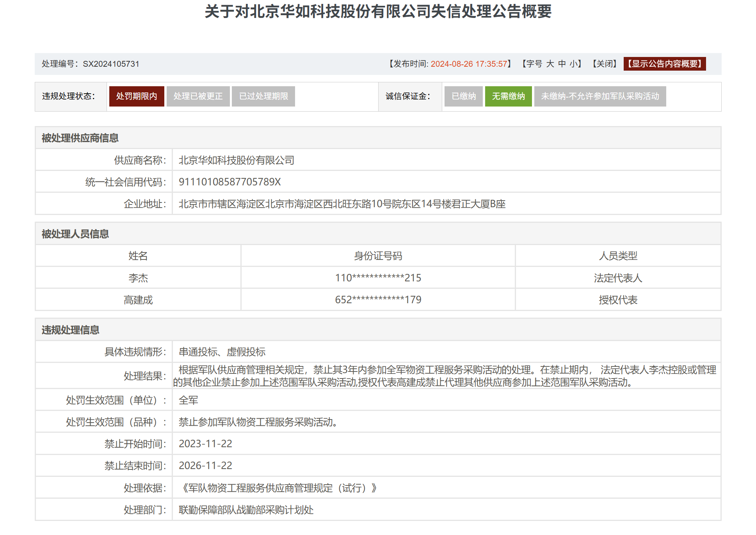This screenshot has height=535, width=756.
Task: Click the 法定代表人 cell
Action: (618, 278)
